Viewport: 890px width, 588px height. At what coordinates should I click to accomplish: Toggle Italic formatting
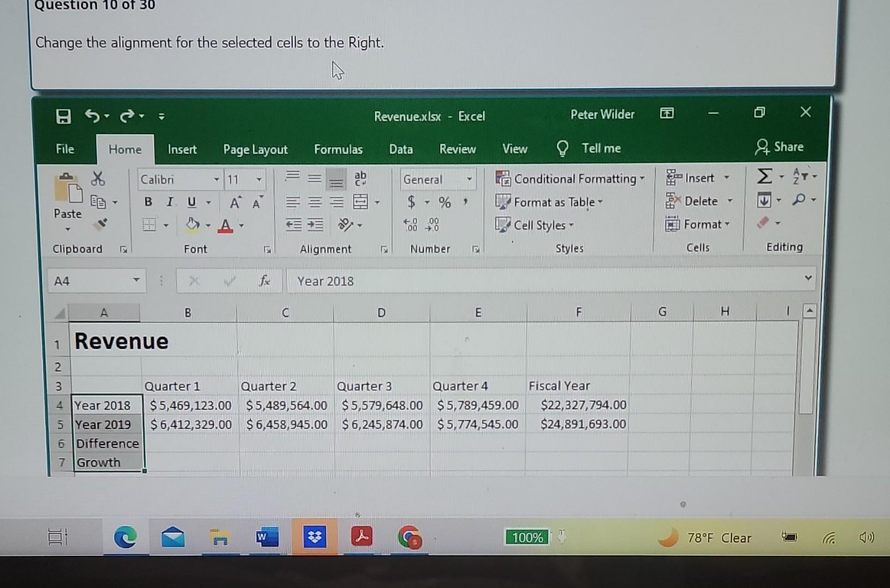pyautogui.click(x=170, y=202)
